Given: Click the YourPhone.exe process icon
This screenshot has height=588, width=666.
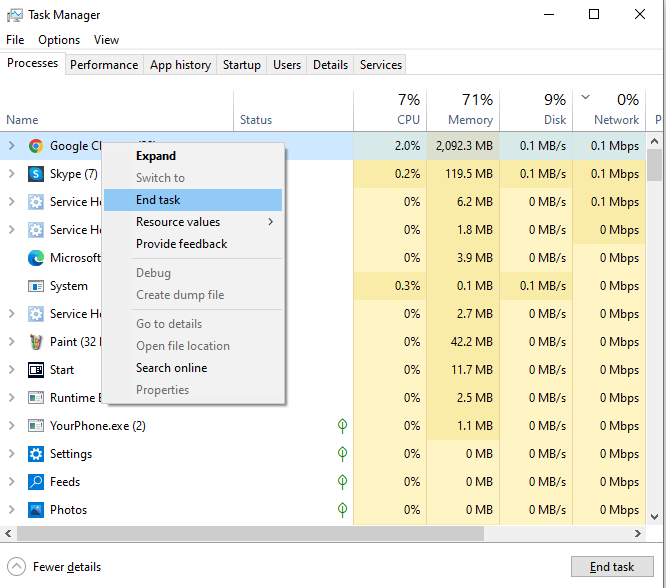Looking at the screenshot, I should click(36, 426).
